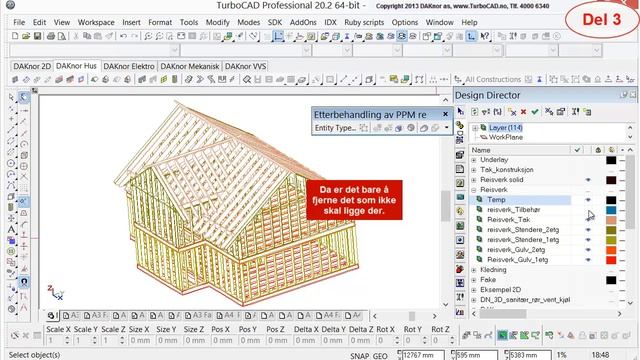Select the Circle tool in left toolbar
The image size is (640, 360).
tap(11, 163)
